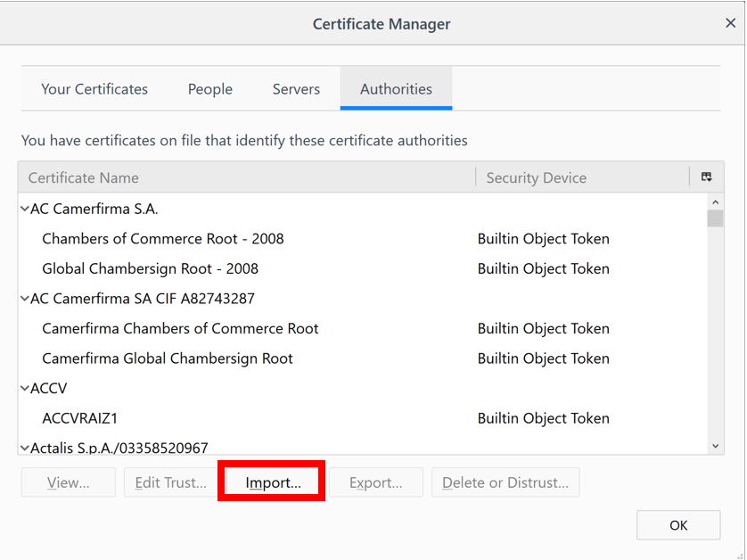Image resolution: width=747 pixels, height=560 pixels.
Task: Select the ACCVRAIZ1 certificate
Action: [x=80, y=418]
